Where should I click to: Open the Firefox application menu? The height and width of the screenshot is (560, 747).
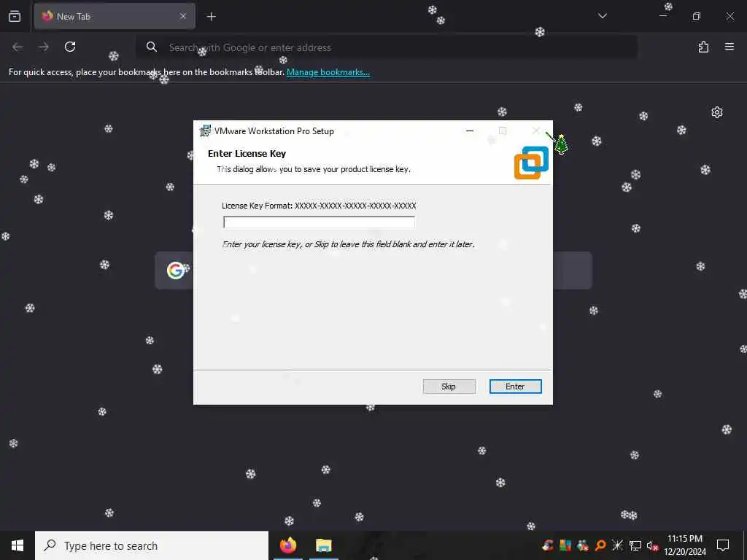coord(729,47)
